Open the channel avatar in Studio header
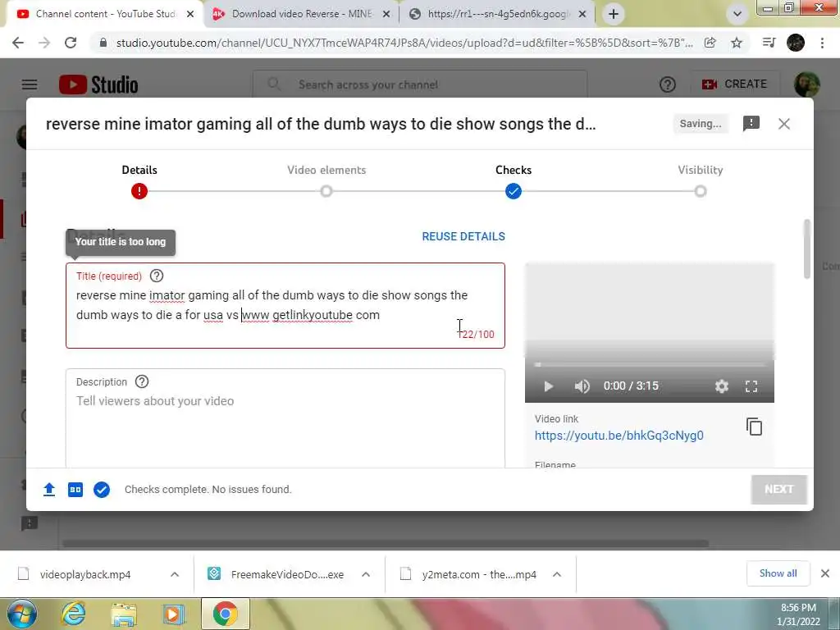Image resolution: width=840 pixels, height=630 pixels. [x=807, y=84]
